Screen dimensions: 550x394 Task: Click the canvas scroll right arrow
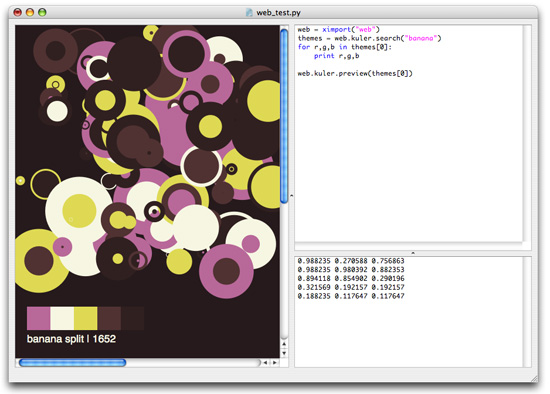click(x=275, y=362)
